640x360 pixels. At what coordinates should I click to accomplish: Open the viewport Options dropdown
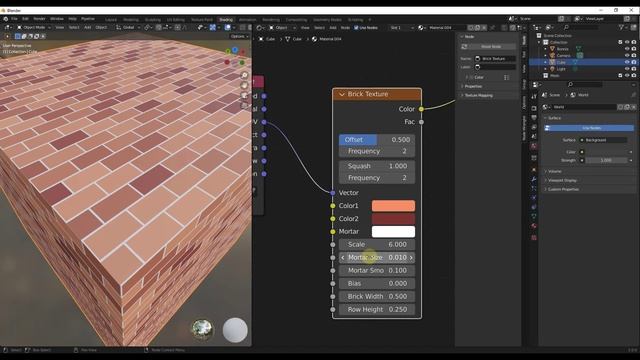point(239,36)
